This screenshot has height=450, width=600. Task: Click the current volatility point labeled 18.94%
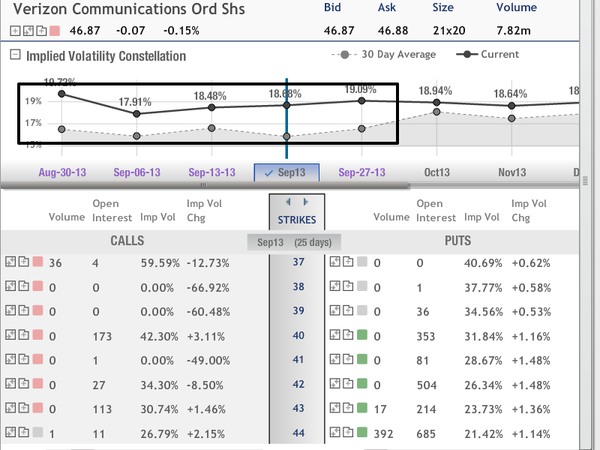[x=437, y=103]
